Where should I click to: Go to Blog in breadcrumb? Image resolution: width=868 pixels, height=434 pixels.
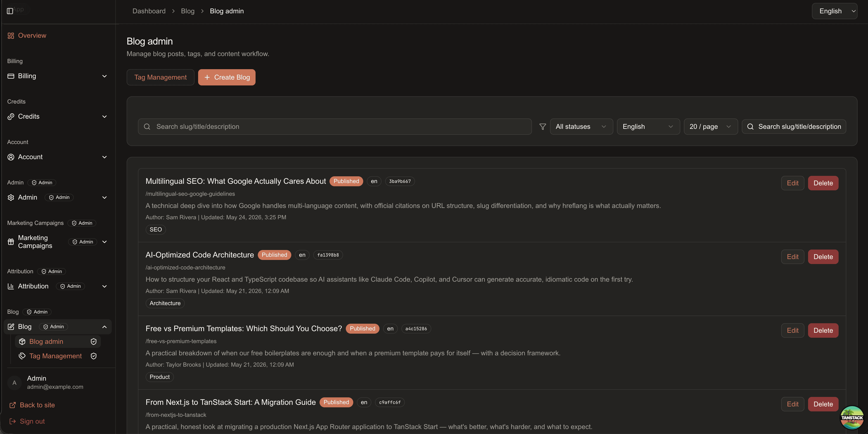pyautogui.click(x=188, y=11)
